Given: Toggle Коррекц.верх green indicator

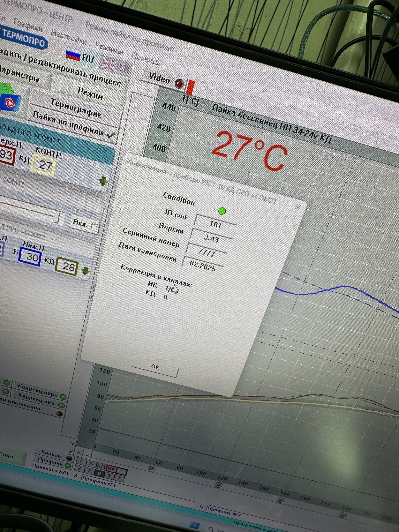Looking at the screenshot, I should pyautogui.click(x=63, y=397).
